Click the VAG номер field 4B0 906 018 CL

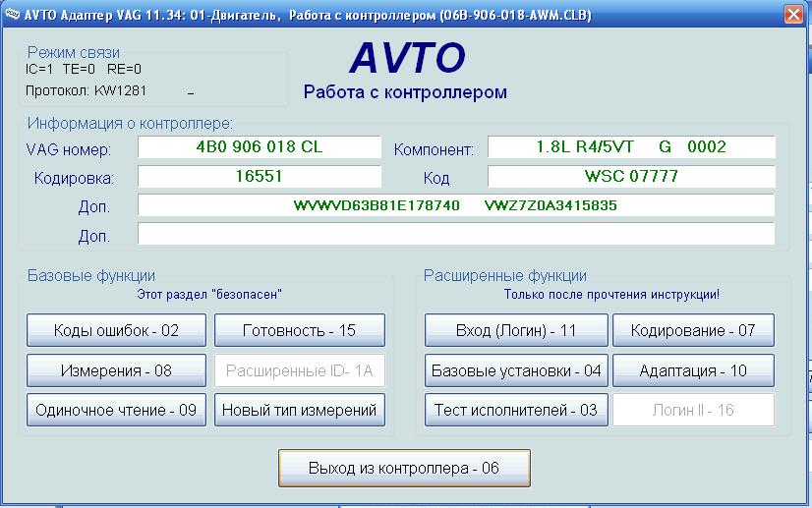pyautogui.click(x=260, y=147)
